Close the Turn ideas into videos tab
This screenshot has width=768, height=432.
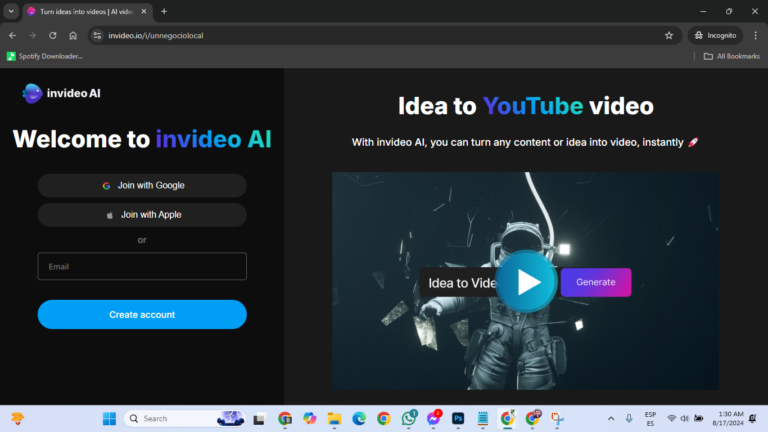pos(144,11)
